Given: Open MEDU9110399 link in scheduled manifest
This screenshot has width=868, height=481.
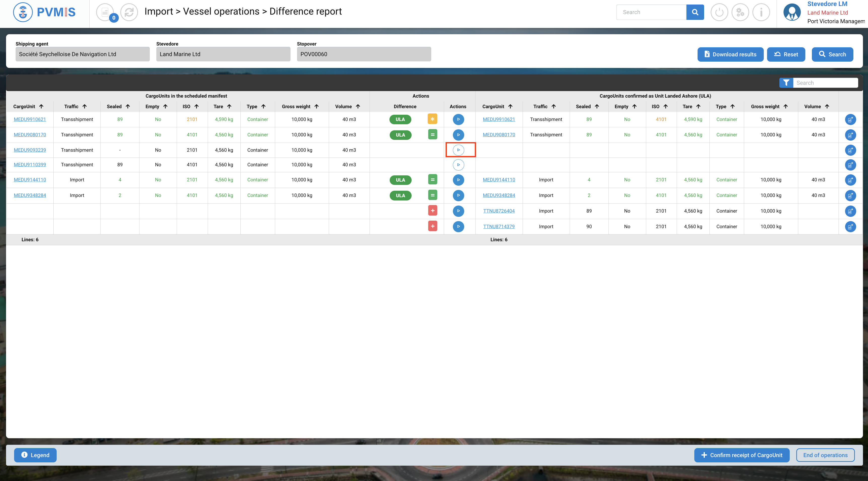Looking at the screenshot, I should click(x=30, y=165).
